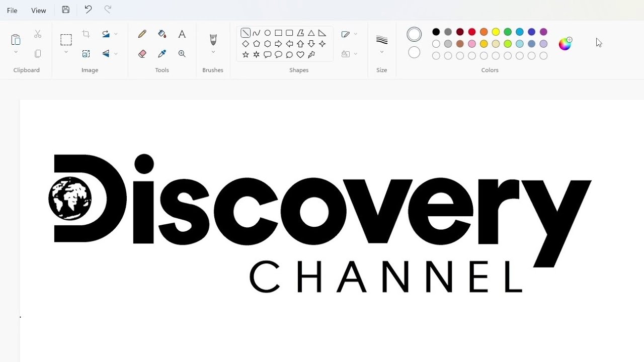Click the Paste clipboard icon
The image size is (644, 362).
(x=16, y=39)
